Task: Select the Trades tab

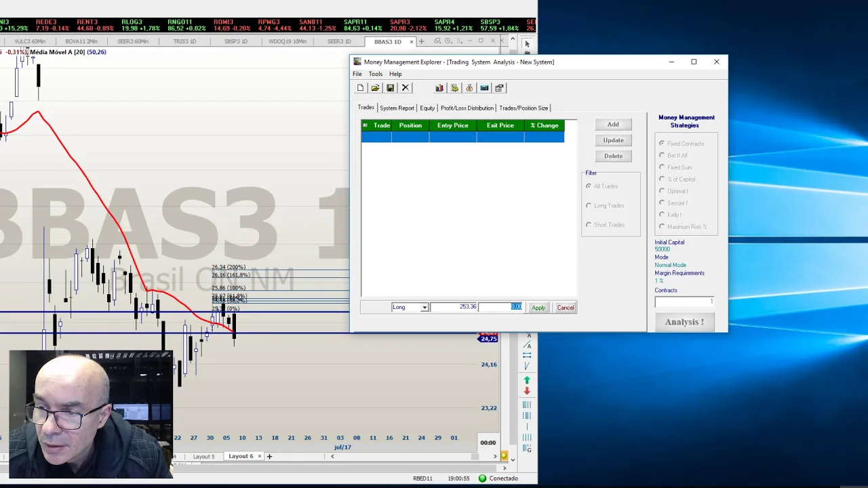Action: tap(366, 107)
